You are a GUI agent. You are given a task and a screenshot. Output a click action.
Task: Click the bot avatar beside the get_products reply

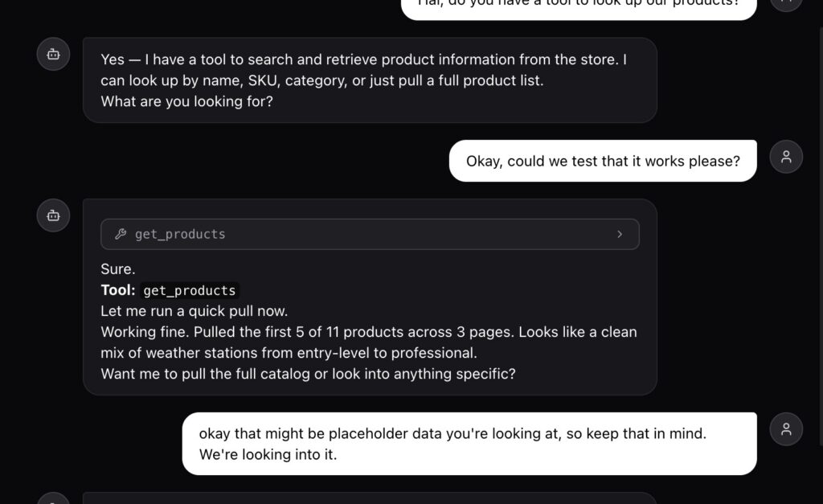pyautogui.click(x=53, y=215)
